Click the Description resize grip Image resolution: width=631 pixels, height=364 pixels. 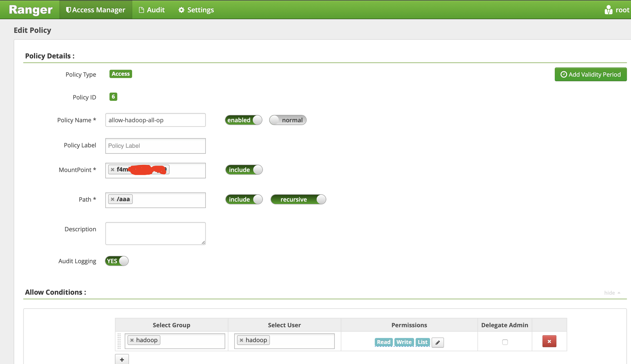coord(203,242)
